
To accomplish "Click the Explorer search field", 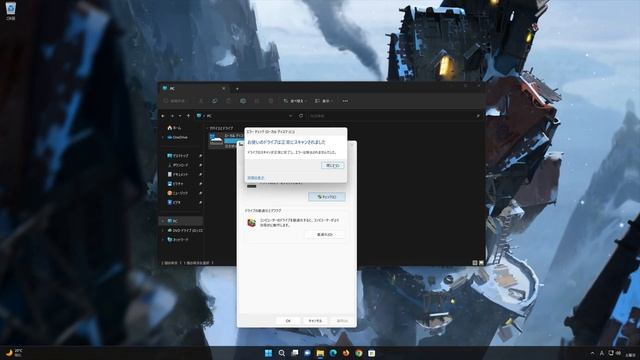I will (x=396, y=116).
